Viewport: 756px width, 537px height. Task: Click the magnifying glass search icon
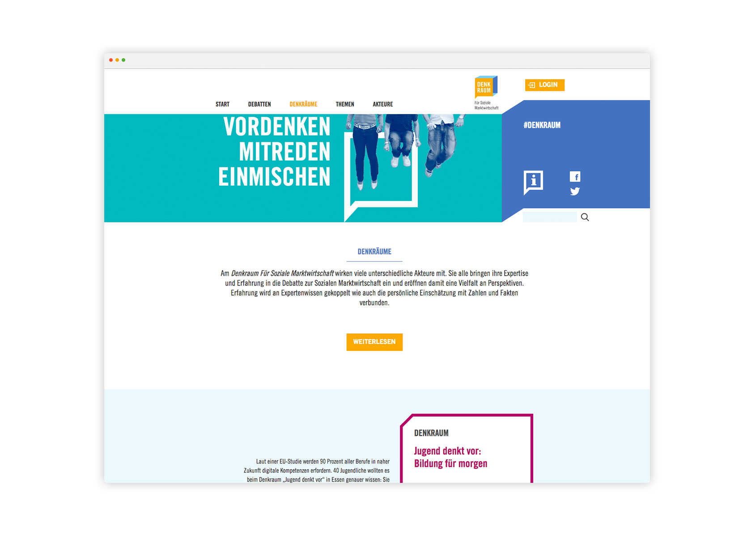[585, 217]
